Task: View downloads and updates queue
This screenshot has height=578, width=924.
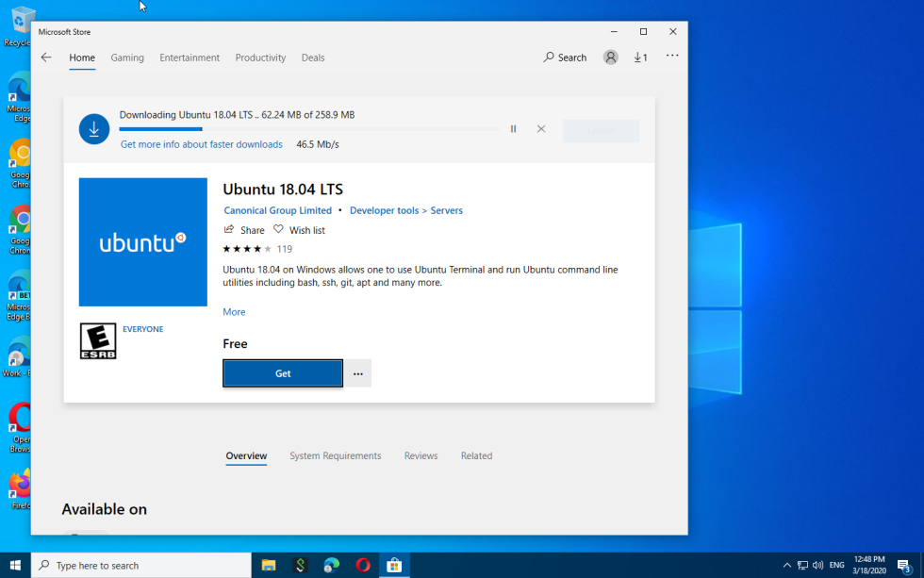Action: click(640, 57)
